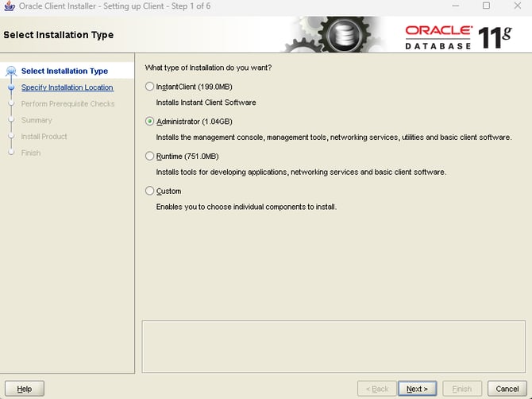Choose the Administrator installation type option
This screenshot has height=399, width=532.
pos(150,122)
